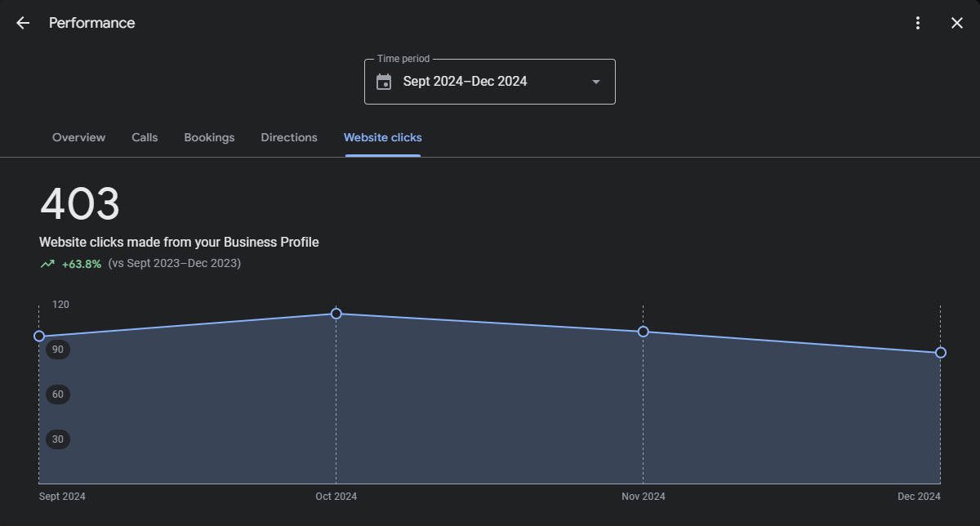View the Bookings tab

pyautogui.click(x=209, y=137)
